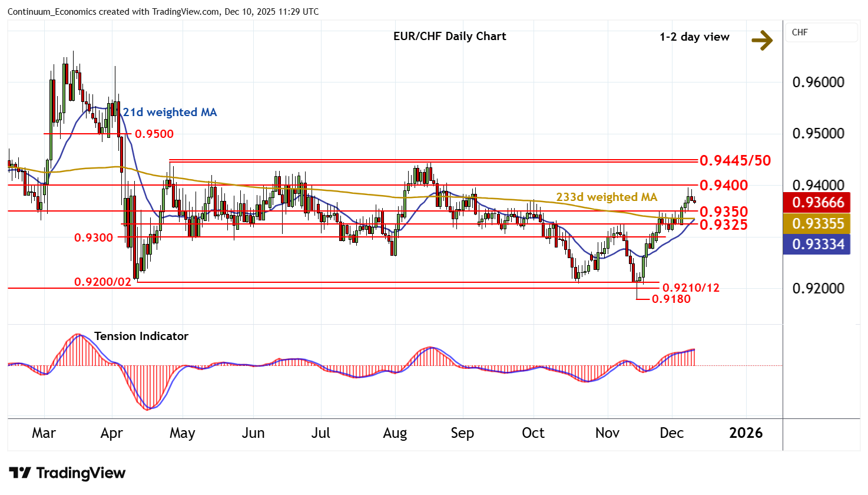Select the 0.9400 resistance level label
868x495 pixels.
pos(724,186)
